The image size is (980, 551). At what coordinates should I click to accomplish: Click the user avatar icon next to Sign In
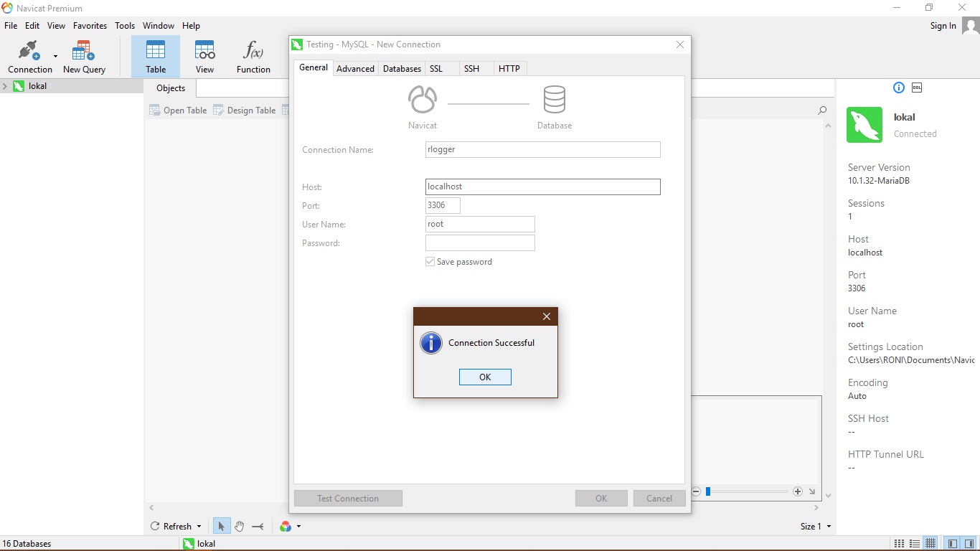[x=971, y=26]
